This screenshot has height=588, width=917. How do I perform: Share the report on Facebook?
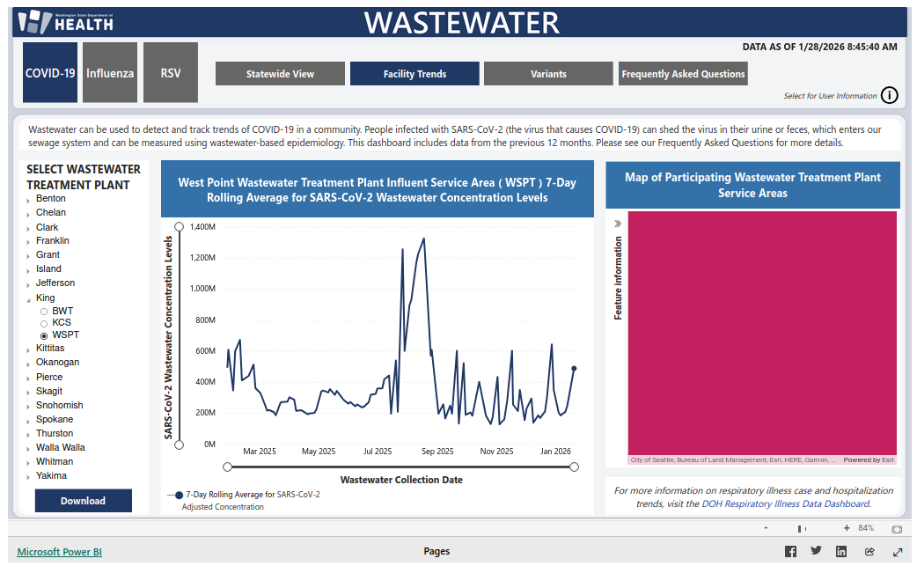[790, 552]
